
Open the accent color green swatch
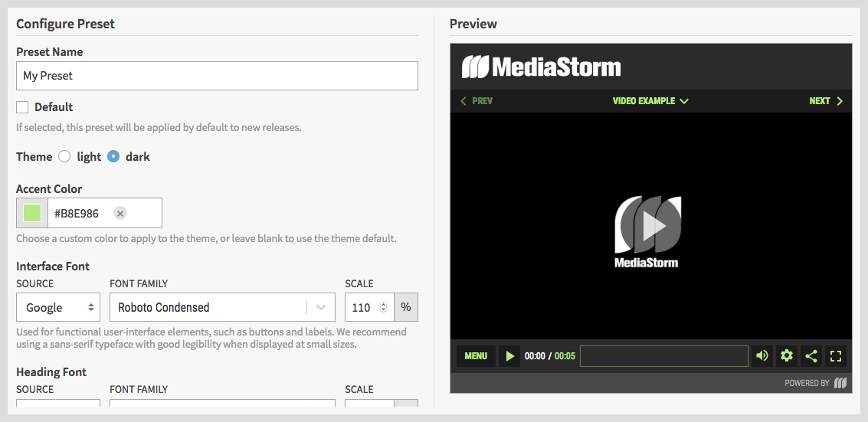coord(32,213)
